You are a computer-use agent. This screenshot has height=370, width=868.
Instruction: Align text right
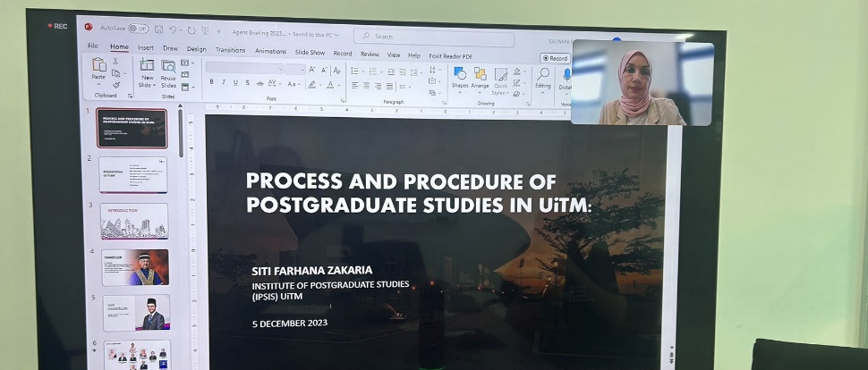(379, 87)
